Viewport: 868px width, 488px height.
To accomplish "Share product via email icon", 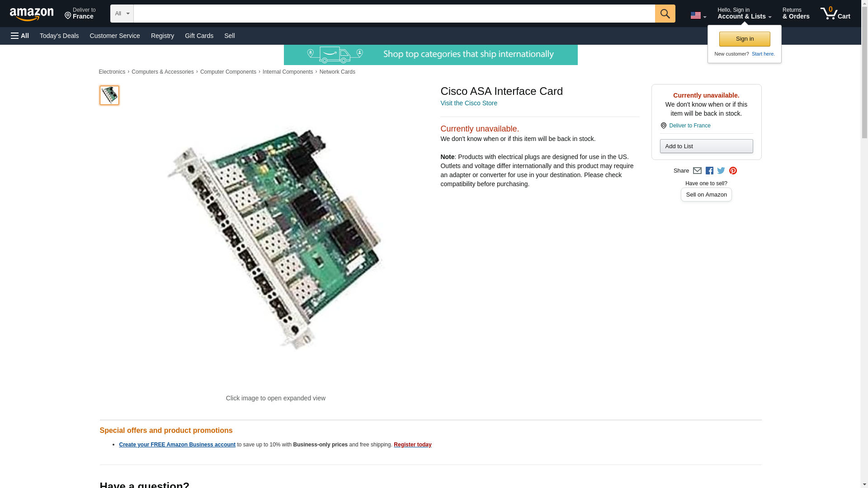I will [x=697, y=171].
